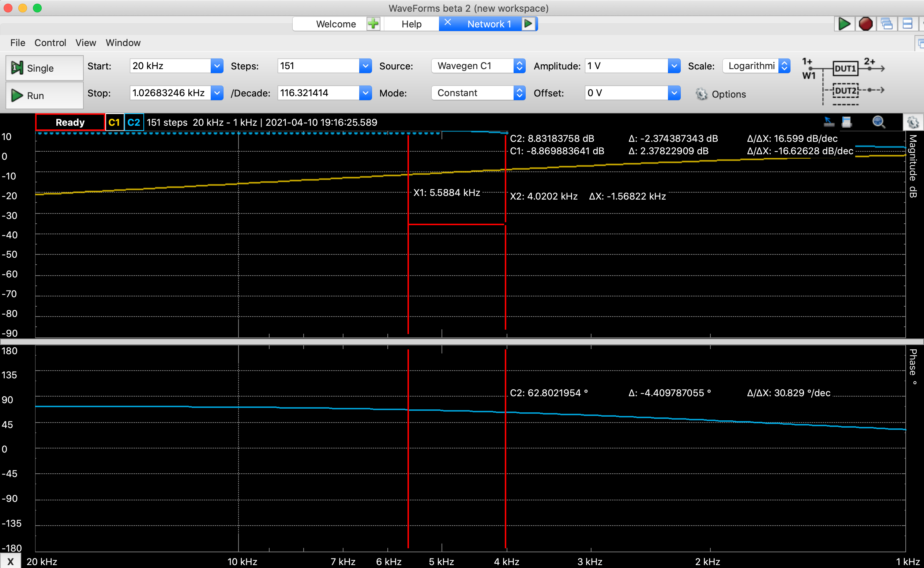Open the Start frequency dropdown

point(217,66)
